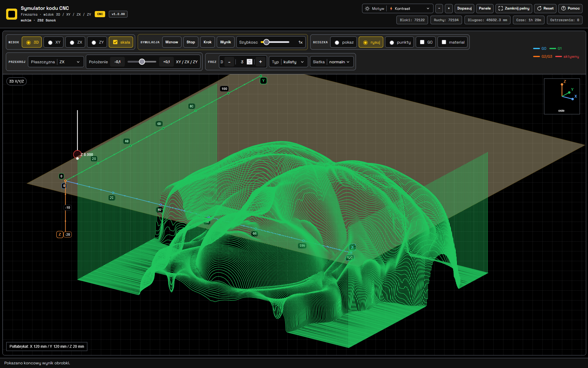Enable the G0 path checkbox

tap(426, 42)
